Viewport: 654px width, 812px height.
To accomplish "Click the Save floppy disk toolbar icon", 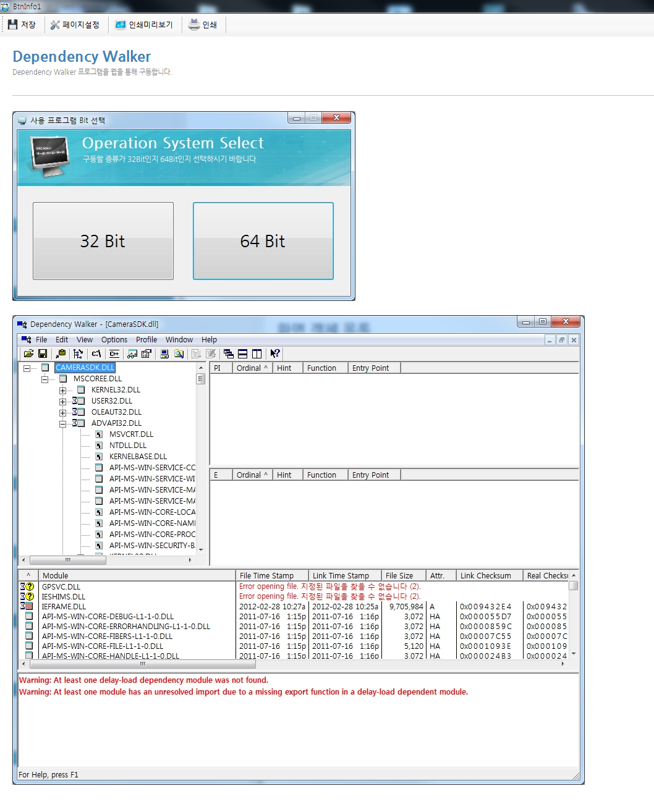I will pyautogui.click(x=43, y=353).
